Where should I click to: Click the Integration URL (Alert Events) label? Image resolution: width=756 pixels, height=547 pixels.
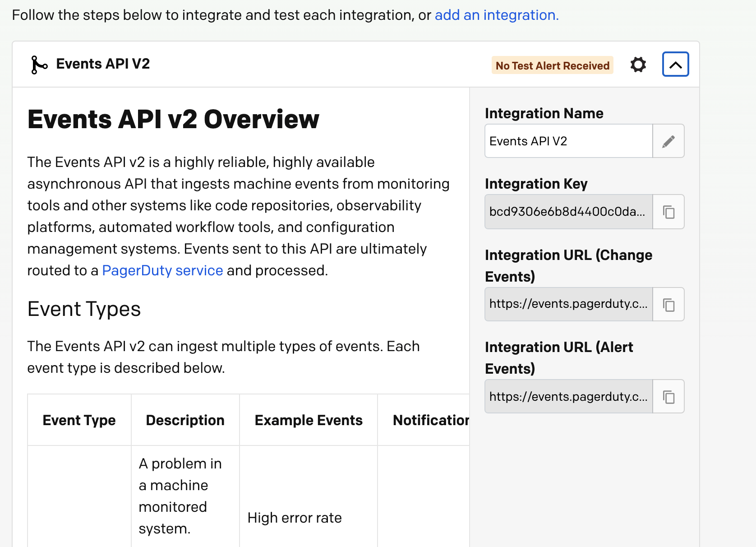point(559,358)
